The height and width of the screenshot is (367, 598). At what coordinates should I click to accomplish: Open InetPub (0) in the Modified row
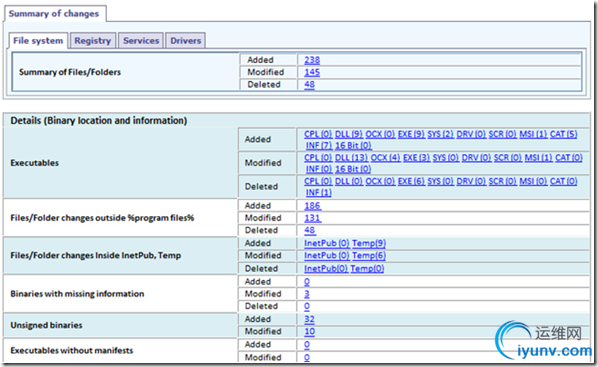pos(326,255)
